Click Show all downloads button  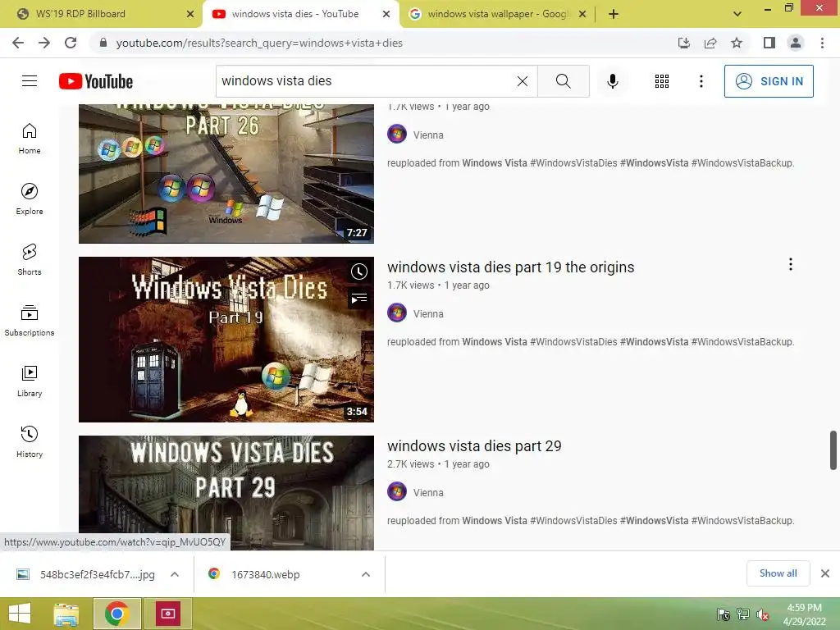(778, 573)
